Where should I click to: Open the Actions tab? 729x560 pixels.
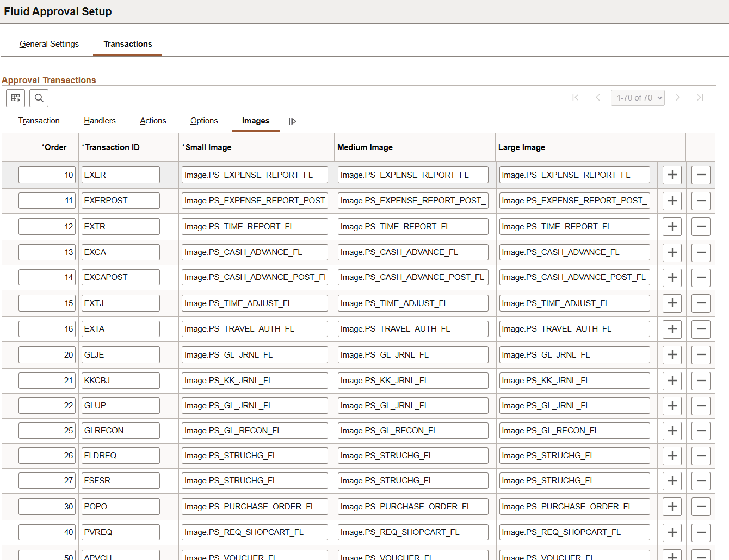[153, 121]
